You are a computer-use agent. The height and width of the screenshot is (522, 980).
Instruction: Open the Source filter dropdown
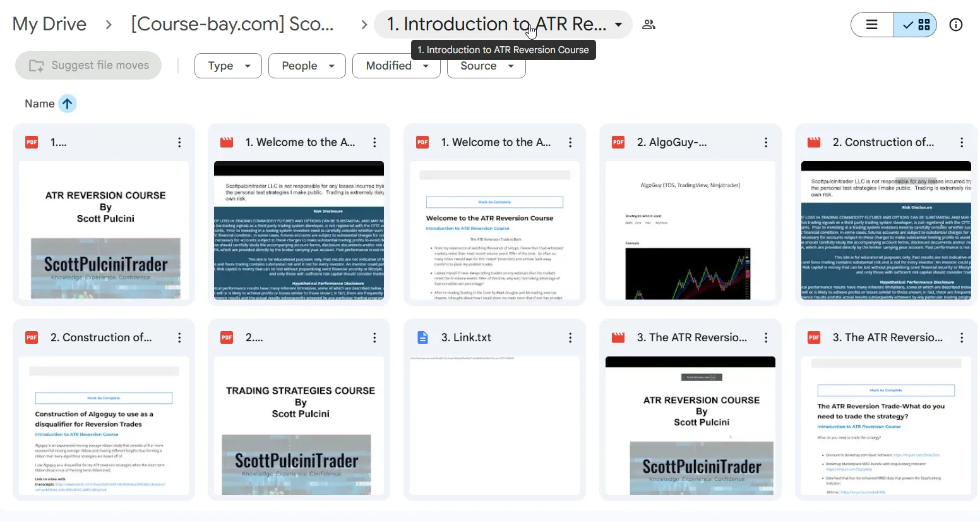coord(486,66)
